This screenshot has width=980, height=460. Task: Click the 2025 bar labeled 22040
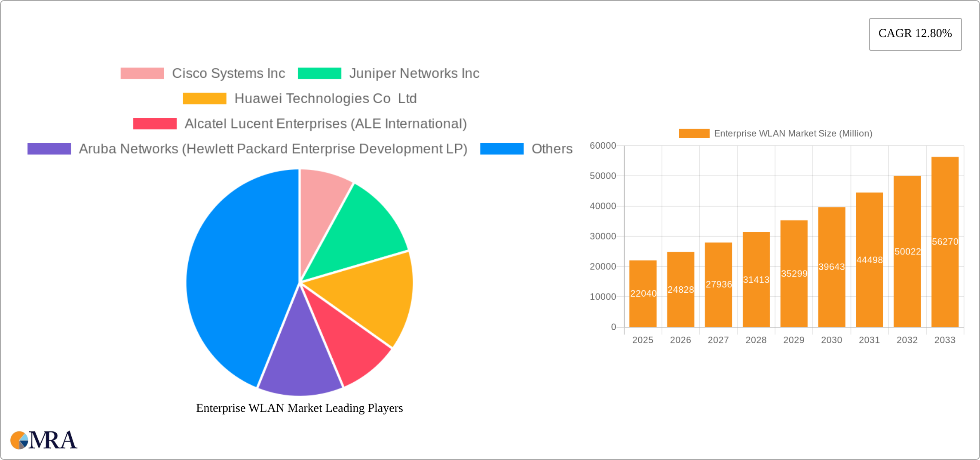pos(643,294)
